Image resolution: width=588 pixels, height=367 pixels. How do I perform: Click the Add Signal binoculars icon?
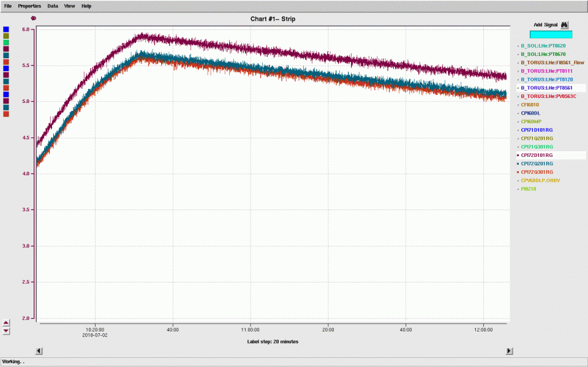[565, 25]
